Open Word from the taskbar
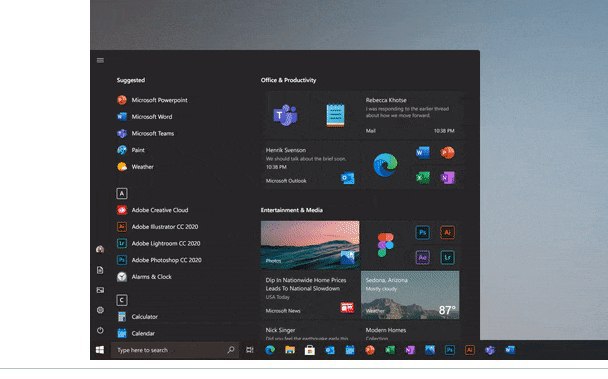Screen dimensions: 608x379 click(x=510, y=350)
